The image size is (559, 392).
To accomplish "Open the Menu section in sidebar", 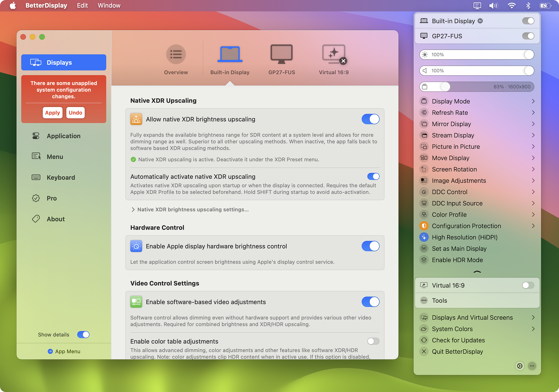I will click(64, 157).
